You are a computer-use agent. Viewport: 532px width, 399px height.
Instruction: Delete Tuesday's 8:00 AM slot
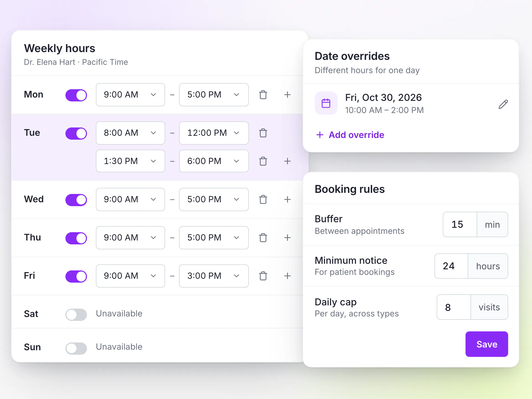click(263, 133)
